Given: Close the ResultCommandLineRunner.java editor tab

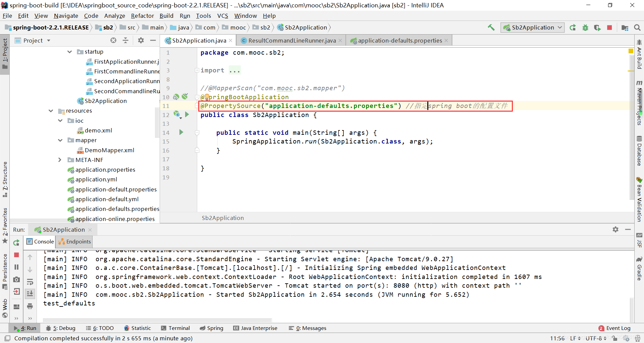Looking at the screenshot, I should tap(340, 41).
